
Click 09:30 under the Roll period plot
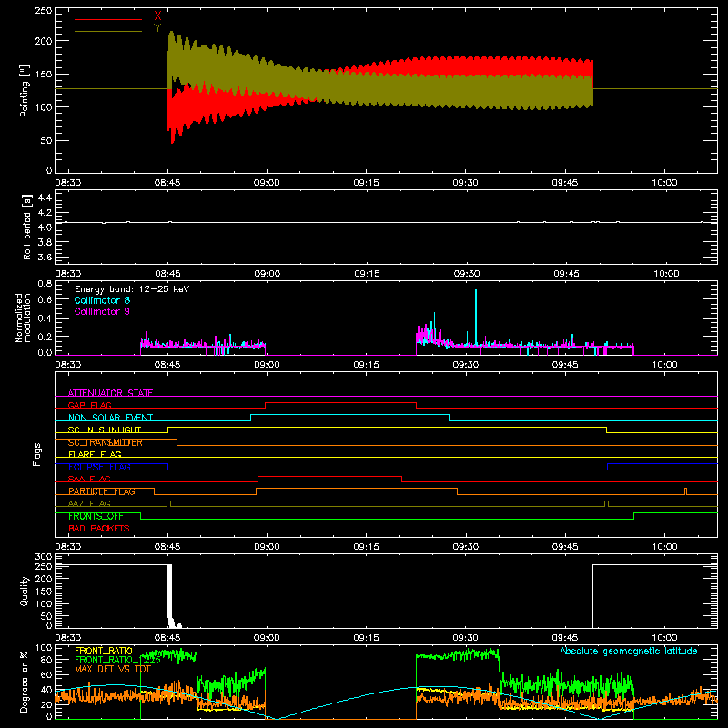(467, 274)
